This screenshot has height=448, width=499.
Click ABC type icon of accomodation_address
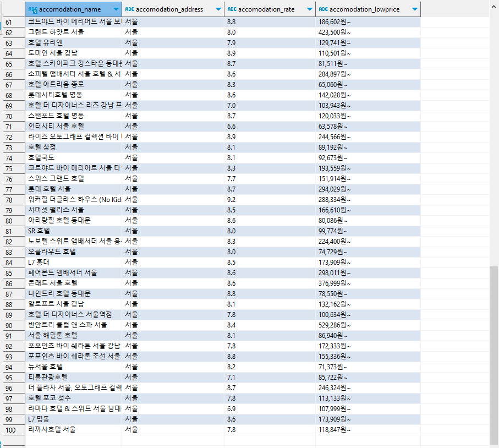point(129,9)
